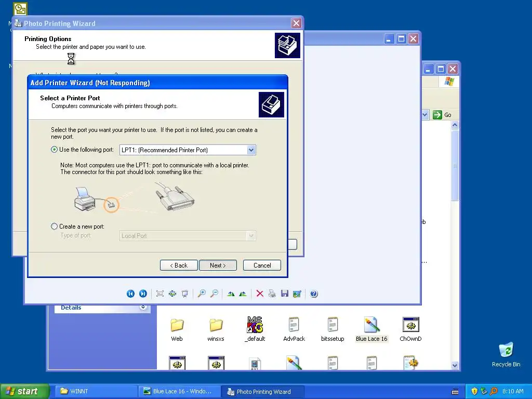Select 'Create a new port' radio button
The width and height of the screenshot is (532, 399).
(x=54, y=227)
